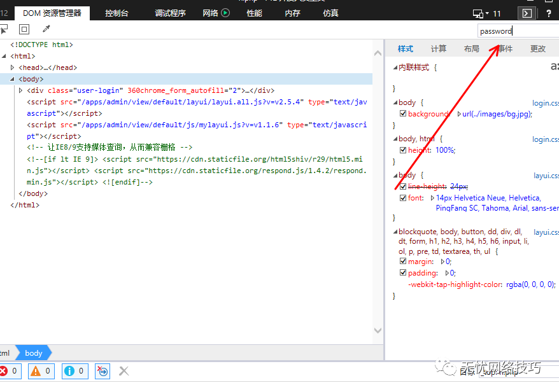Select the layui.all.js script node

pyautogui.click(x=197, y=108)
